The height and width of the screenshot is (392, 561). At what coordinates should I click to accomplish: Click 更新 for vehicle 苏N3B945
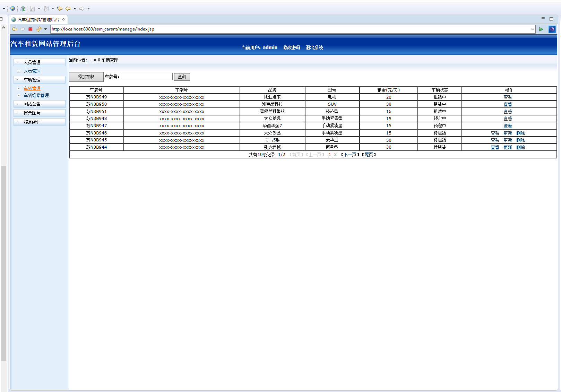pyautogui.click(x=508, y=140)
